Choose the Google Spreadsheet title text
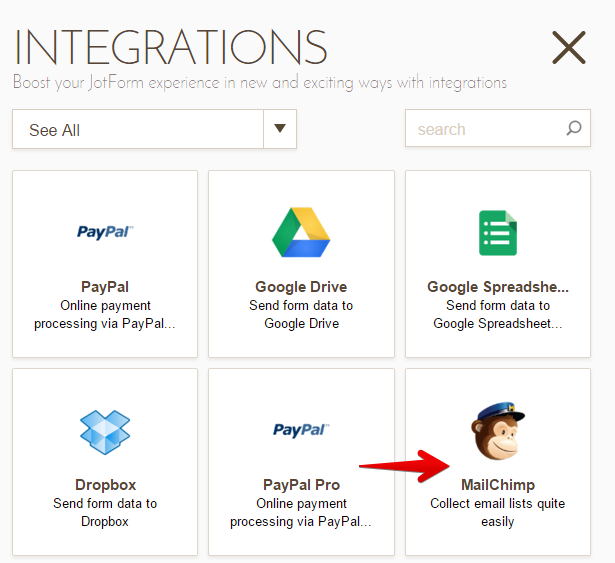The image size is (615, 563). (497, 287)
